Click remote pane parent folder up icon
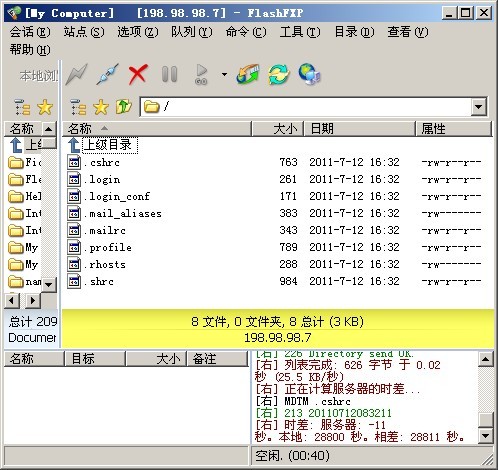This screenshot has height=470, width=498. 124,107
